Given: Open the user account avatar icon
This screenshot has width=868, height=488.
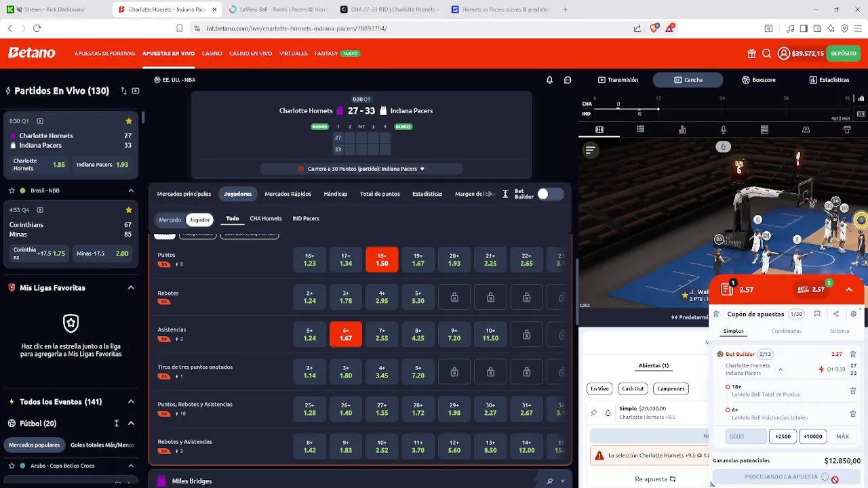Looking at the screenshot, I should pos(783,54).
